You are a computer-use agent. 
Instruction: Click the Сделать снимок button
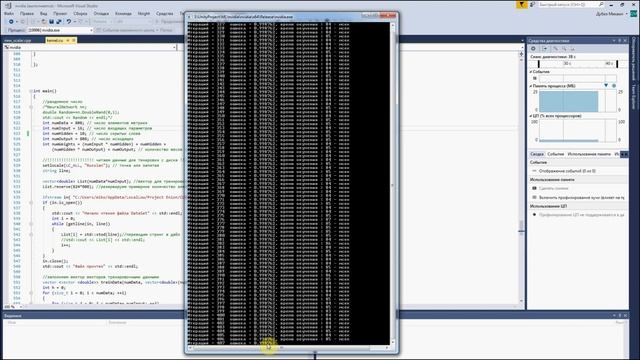pyautogui.click(x=553, y=189)
